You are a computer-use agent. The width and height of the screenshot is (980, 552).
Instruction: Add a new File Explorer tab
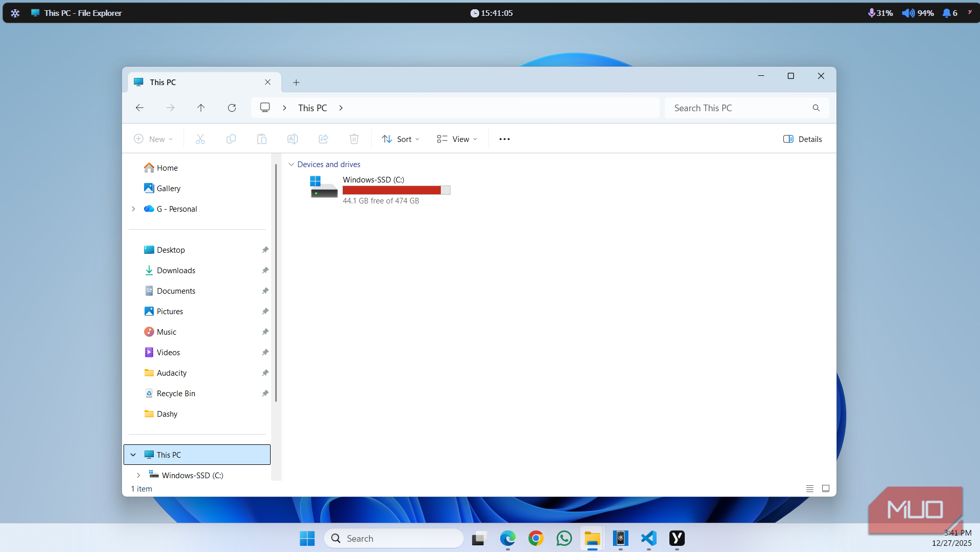click(296, 82)
